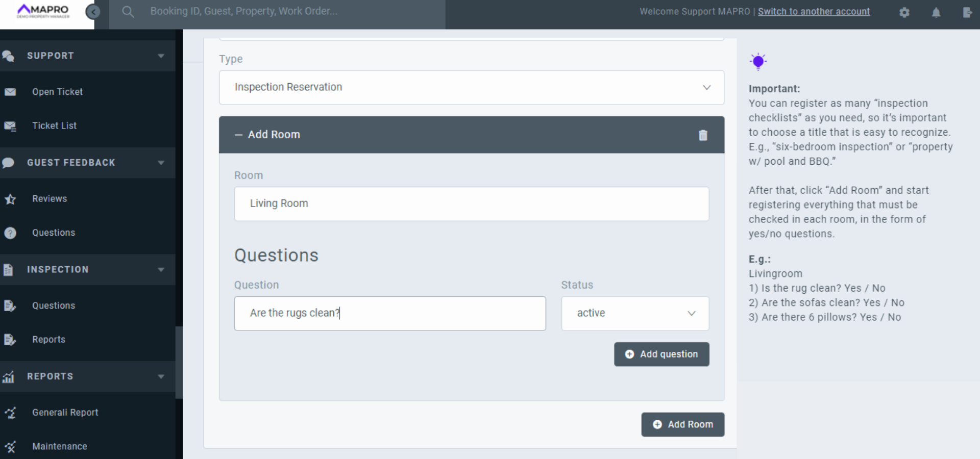Screen dimensions: 980x459
Task: Open the Type dropdown showing Inspection Reservation
Action: pyautogui.click(x=471, y=87)
